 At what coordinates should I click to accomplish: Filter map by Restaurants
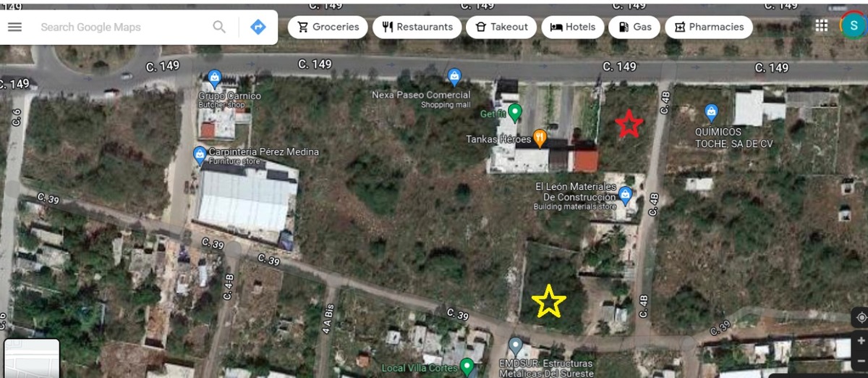(417, 27)
